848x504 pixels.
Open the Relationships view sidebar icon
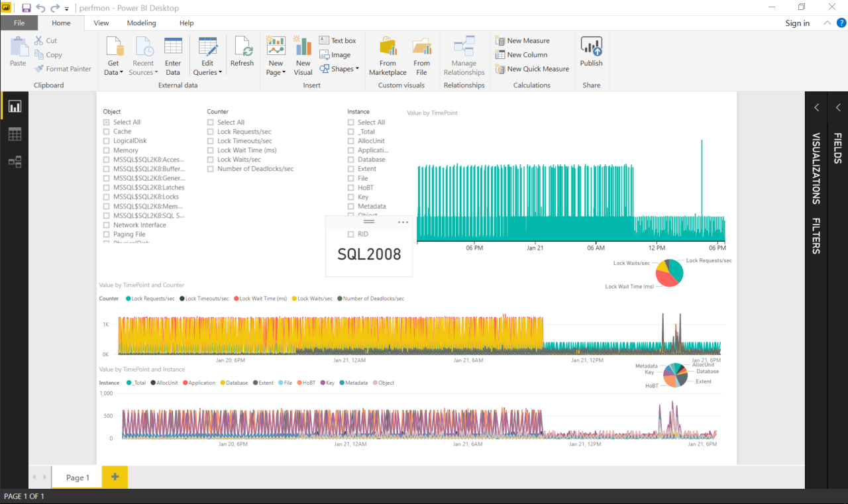click(x=15, y=162)
